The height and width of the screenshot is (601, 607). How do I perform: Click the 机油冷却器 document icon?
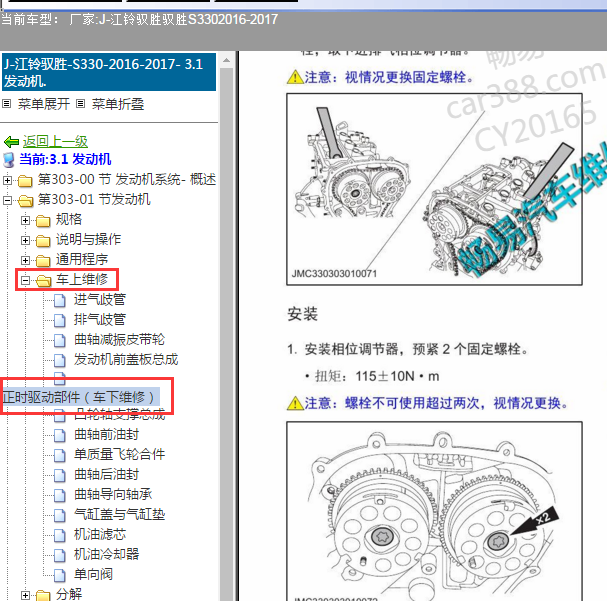60,555
